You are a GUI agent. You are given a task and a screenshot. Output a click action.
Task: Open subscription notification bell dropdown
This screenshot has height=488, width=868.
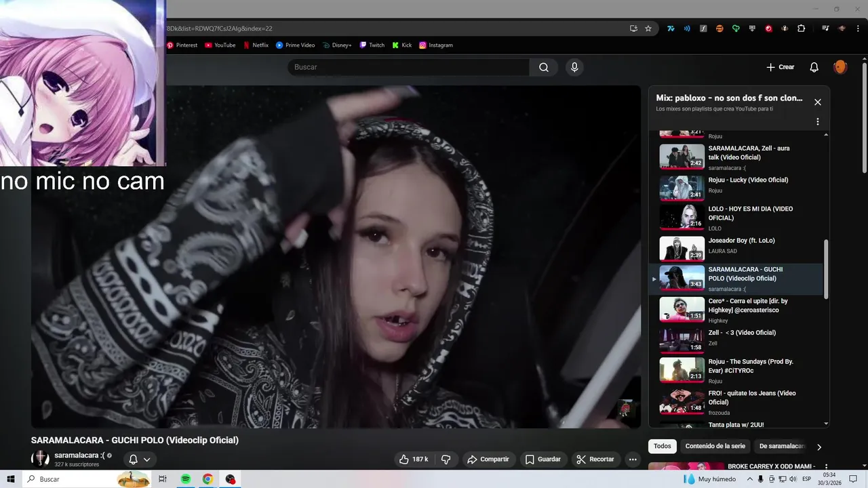click(140, 460)
